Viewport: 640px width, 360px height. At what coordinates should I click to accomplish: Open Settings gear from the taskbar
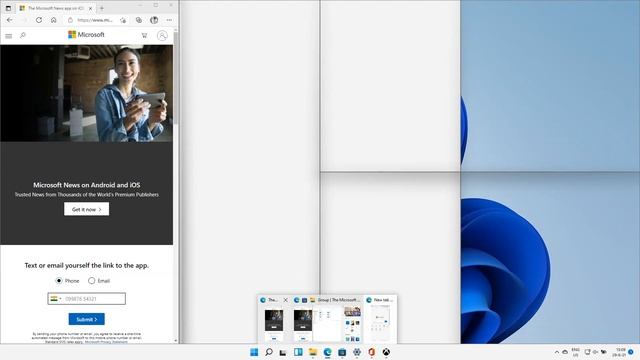click(357, 352)
